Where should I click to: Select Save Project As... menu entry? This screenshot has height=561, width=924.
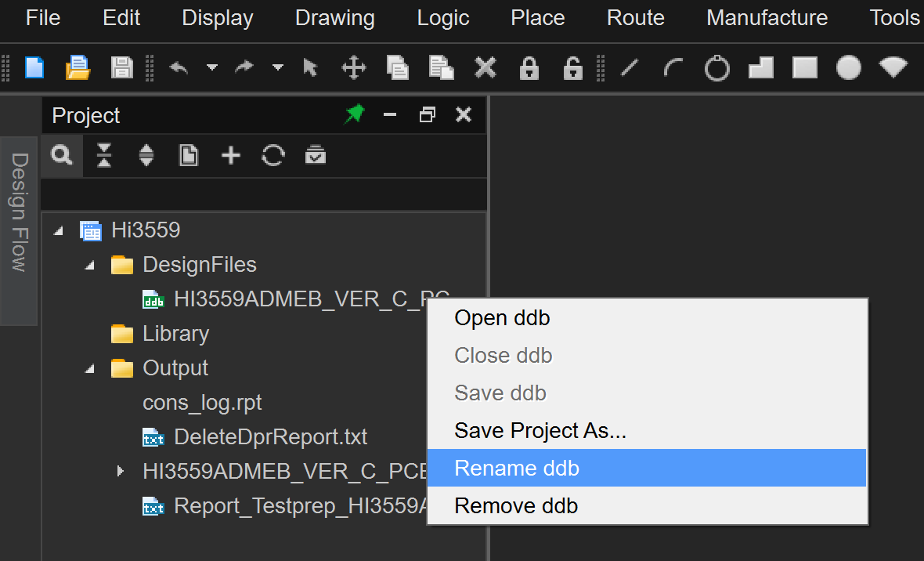[540, 430]
